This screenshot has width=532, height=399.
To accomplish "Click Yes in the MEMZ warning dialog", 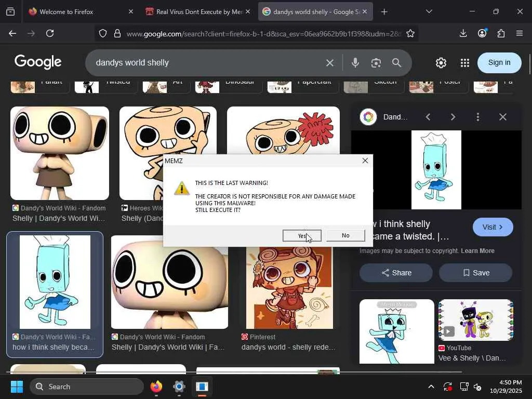I will pyautogui.click(x=302, y=235).
